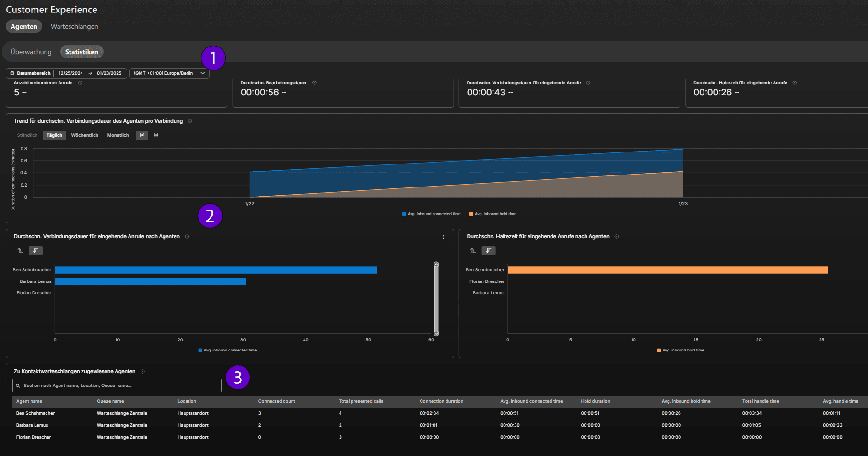The height and width of the screenshot is (456, 868).
Task: Click info icon beside the Trend chart title
Action: 190,121
